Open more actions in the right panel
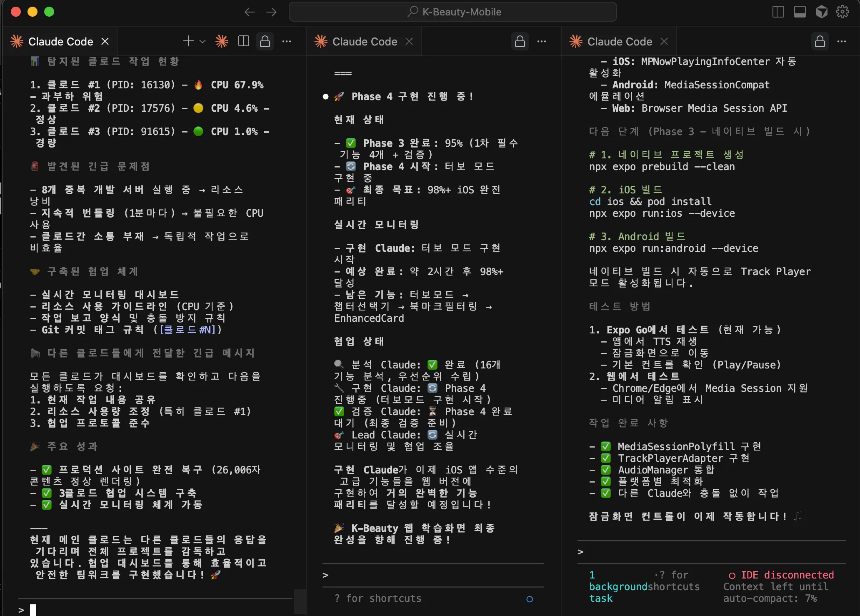 click(x=842, y=41)
